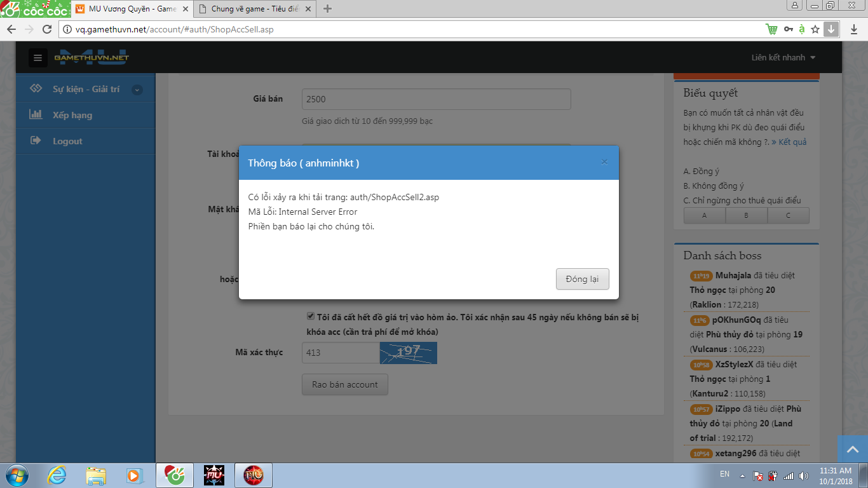Image resolution: width=868 pixels, height=488 pixels.
Task: Click the Đóng lại button
Action: [582, 280]
